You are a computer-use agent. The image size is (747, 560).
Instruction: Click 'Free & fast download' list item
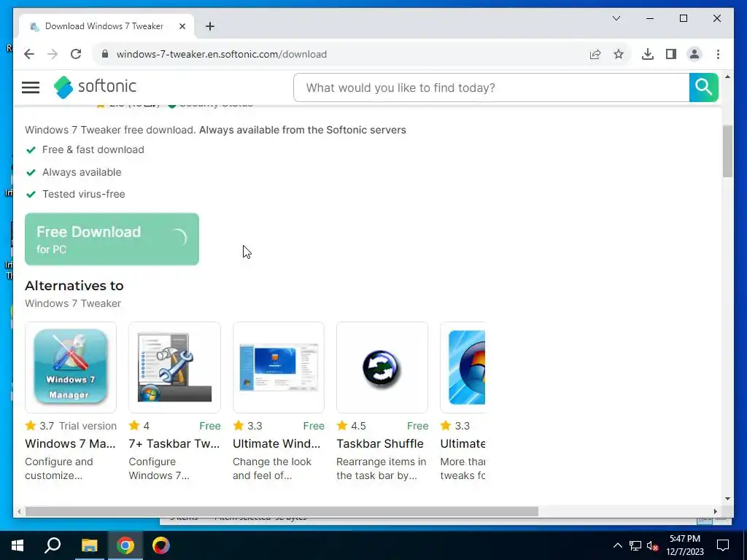[93, 149]
